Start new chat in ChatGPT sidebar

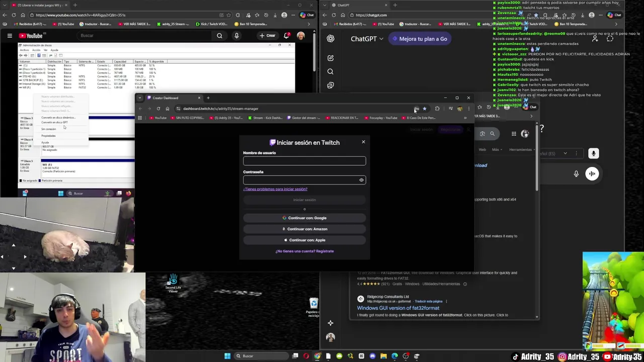coord(331,58)
